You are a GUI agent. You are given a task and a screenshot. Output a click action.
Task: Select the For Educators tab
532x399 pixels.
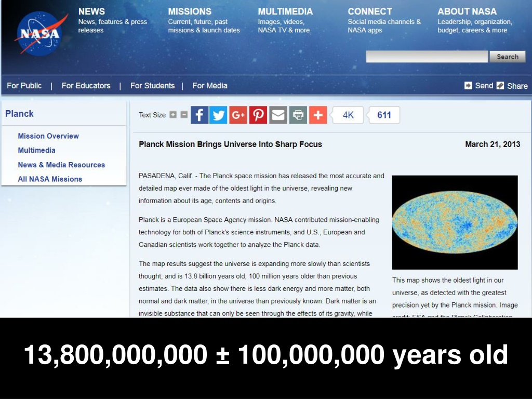86,86
